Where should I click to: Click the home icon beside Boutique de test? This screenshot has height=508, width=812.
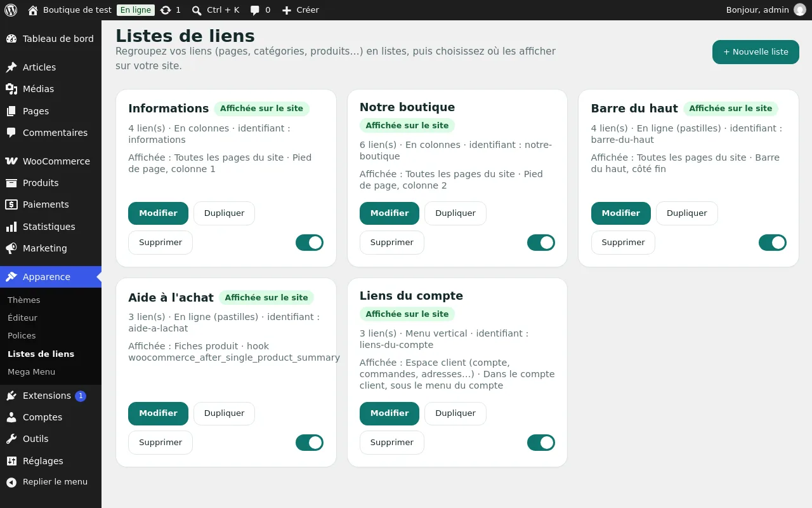point(33,10)
